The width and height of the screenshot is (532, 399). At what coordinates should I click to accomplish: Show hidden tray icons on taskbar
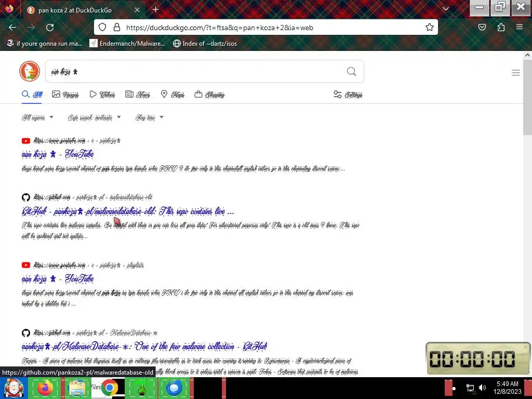tap(454, 388)
